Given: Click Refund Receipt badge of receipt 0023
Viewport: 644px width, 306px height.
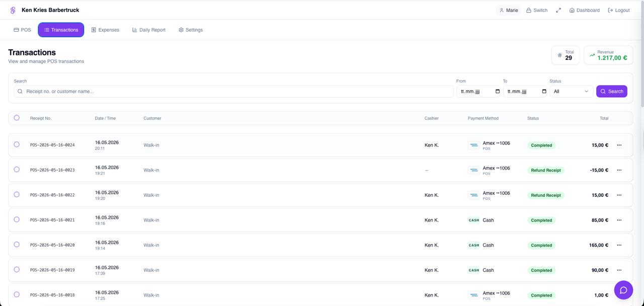Looking at the screenshot, I should pos(546,170).
